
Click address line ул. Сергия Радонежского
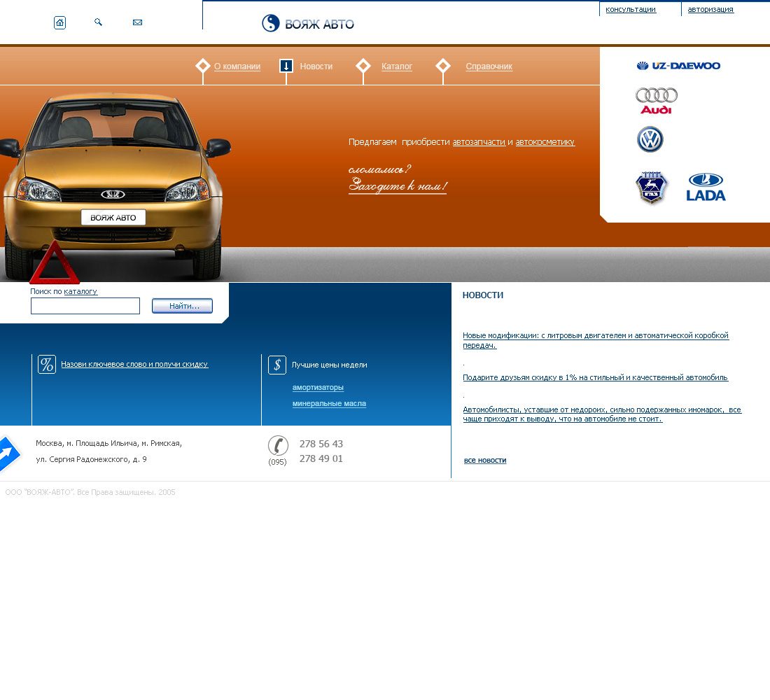91,460
